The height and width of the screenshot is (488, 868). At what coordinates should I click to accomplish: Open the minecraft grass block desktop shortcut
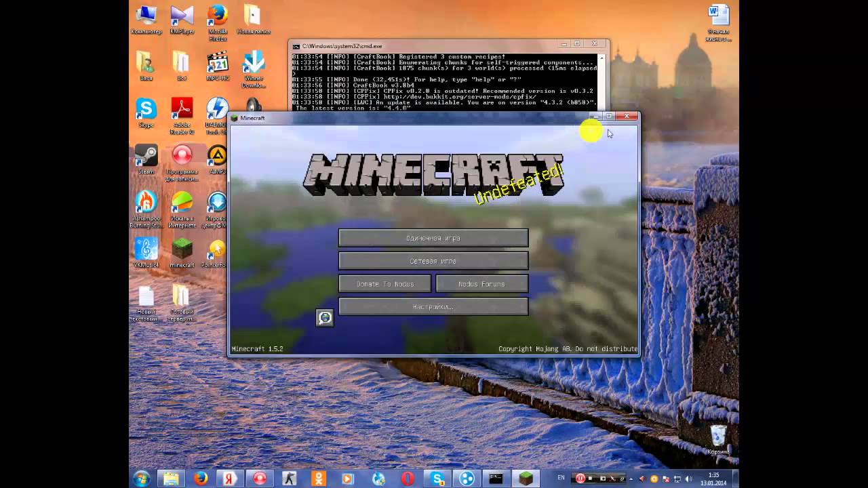(182, 252)
